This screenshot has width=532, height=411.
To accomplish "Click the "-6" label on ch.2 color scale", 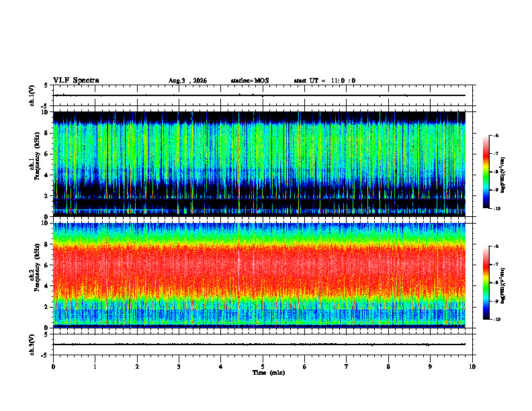I will [x=496, y=246].
